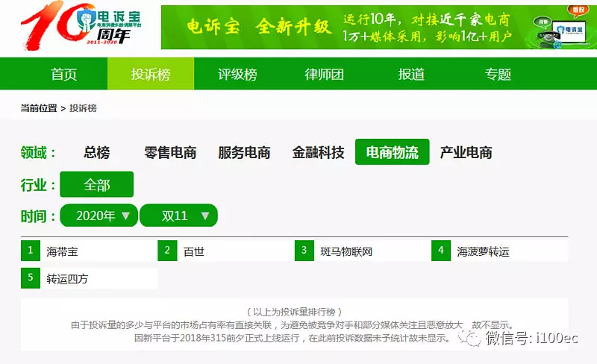Click the 以上为投诉量排行榜 note
This screenshot has height=364, width=597.
pos(294,313)
